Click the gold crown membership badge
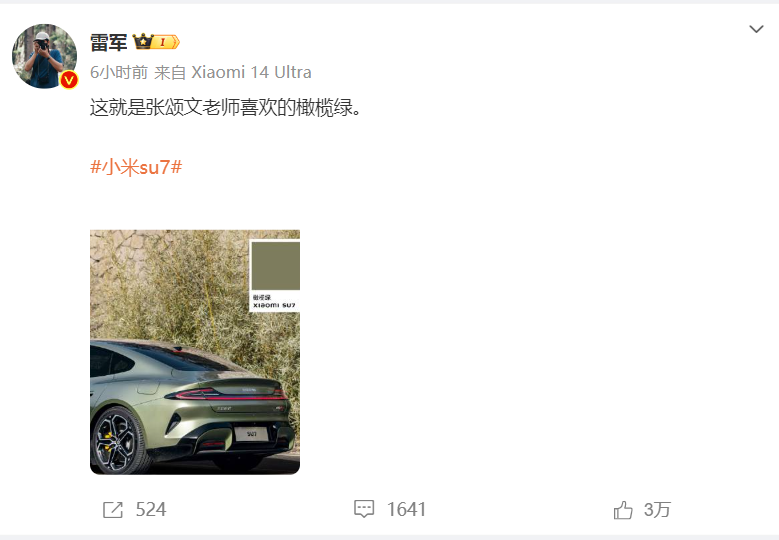This screenshot has height=540, width=779. point(143,42)
